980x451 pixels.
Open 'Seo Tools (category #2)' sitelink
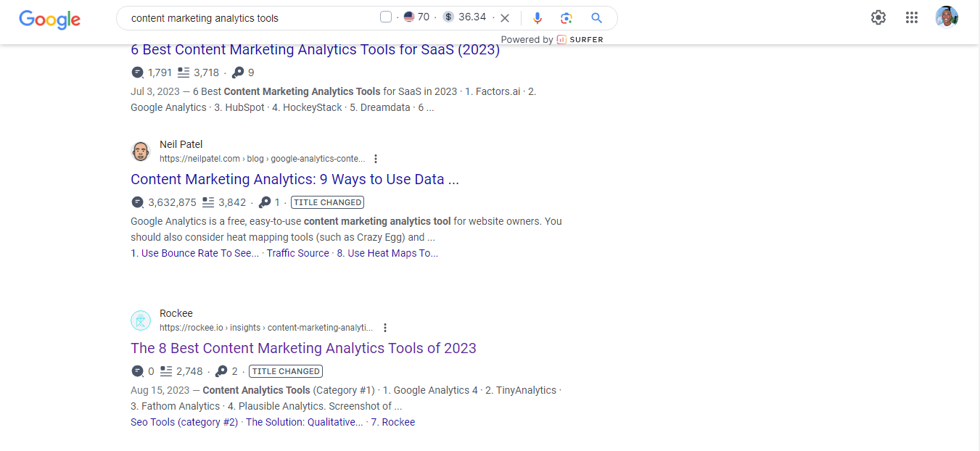pos(184,422)
